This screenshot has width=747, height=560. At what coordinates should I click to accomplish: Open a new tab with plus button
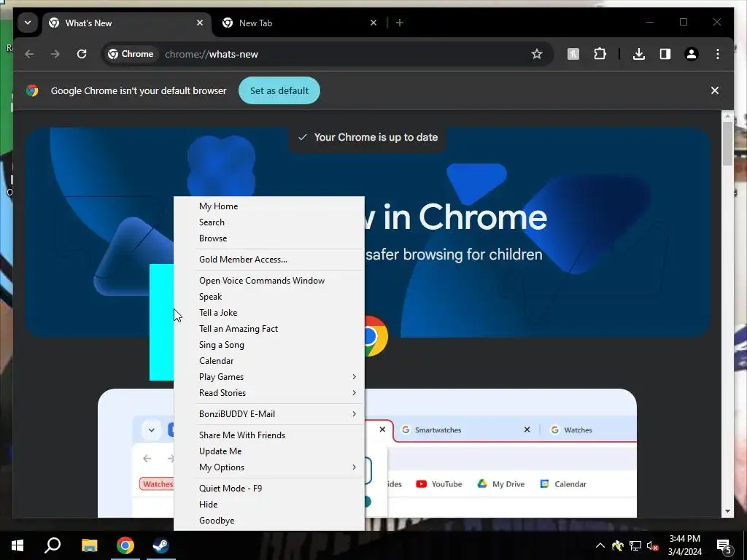click(400, 23)
